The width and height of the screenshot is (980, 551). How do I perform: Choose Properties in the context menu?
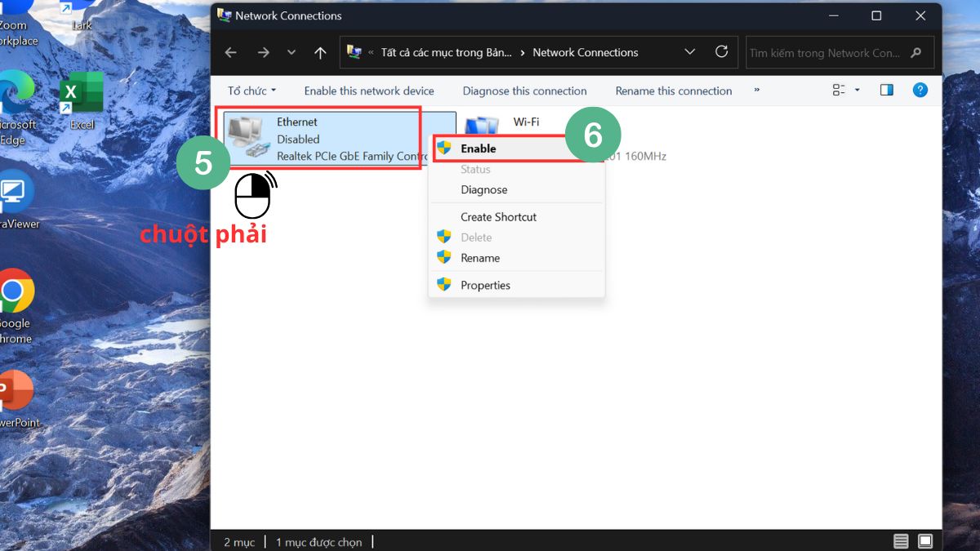(x=485, y=285)
